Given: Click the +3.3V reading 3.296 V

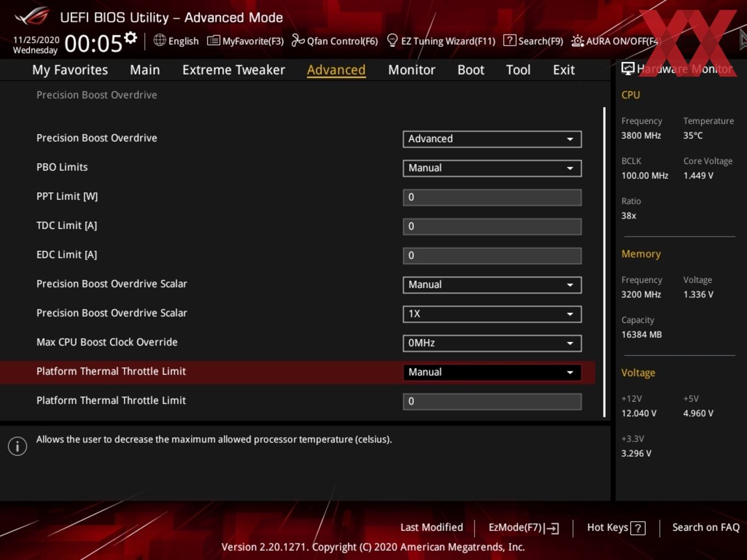Looking at the screenshot, I should [x=636, y=453].
